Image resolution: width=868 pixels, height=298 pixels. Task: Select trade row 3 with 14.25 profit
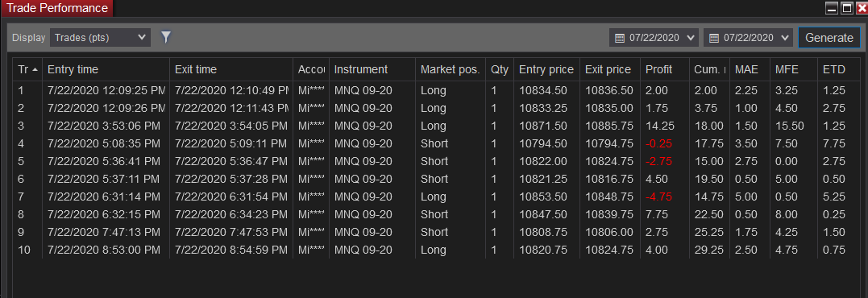point(436,126)
